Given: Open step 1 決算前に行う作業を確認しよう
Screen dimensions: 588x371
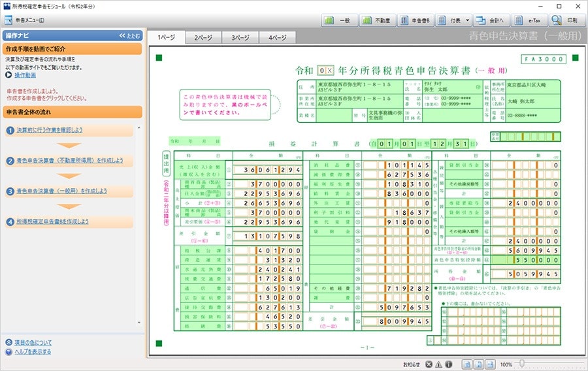Looking at the screenshot, I should pos(50,130).
